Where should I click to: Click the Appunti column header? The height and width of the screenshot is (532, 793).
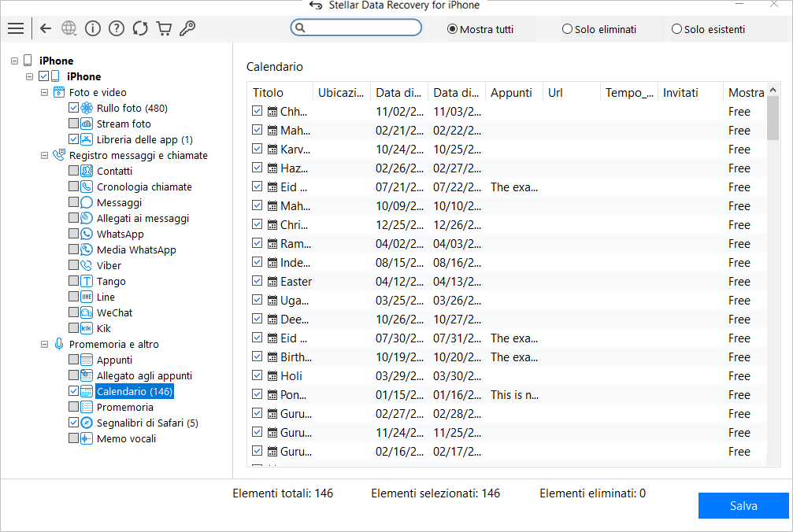(513, 92)
